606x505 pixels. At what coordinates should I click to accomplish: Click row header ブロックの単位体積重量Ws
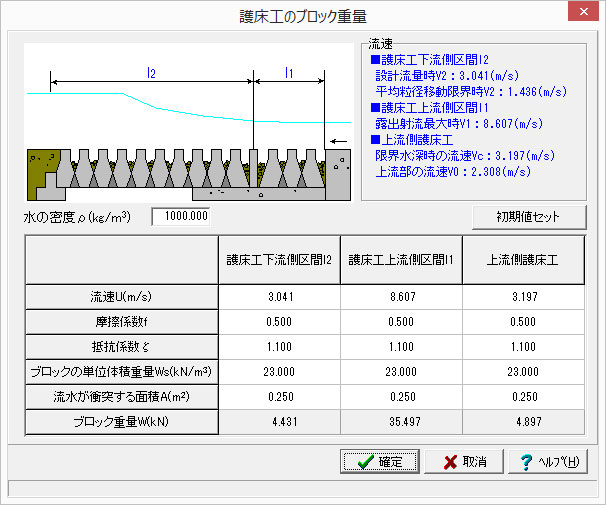click(122, 372)
